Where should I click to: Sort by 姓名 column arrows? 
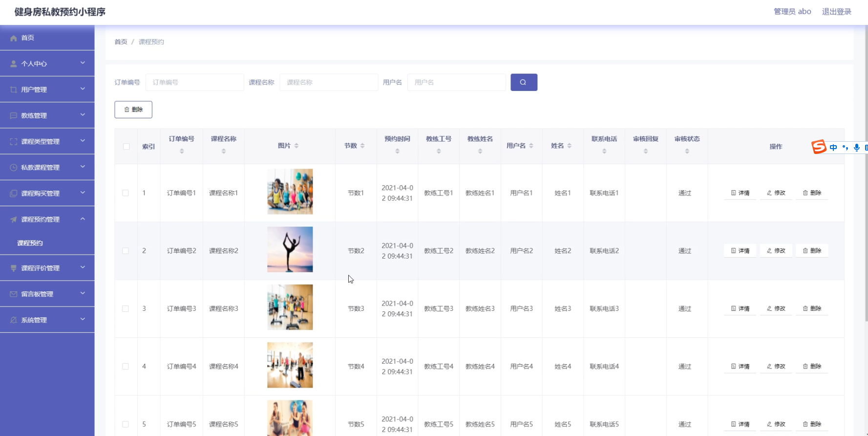569,146
